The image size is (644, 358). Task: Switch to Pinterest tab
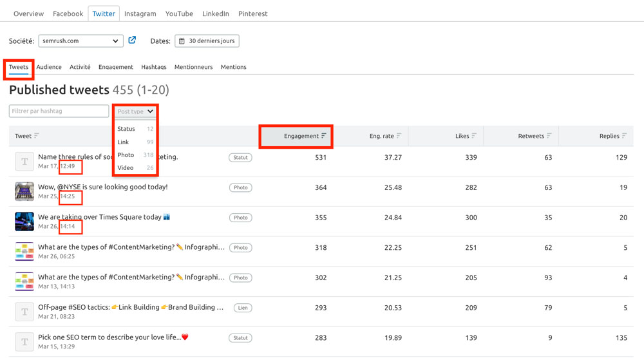[x=252, y=14]
